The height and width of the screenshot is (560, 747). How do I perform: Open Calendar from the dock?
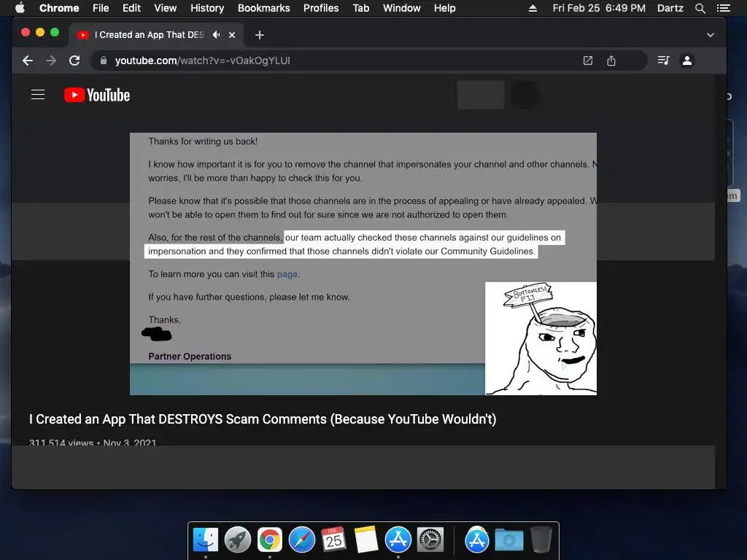pyautogui.click(x=334, y=540)
